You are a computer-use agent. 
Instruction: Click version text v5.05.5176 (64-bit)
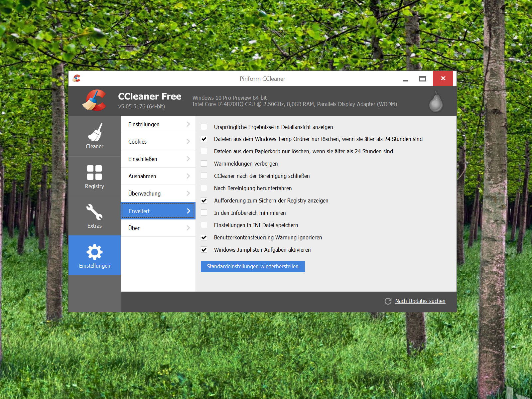coord(142,106)
